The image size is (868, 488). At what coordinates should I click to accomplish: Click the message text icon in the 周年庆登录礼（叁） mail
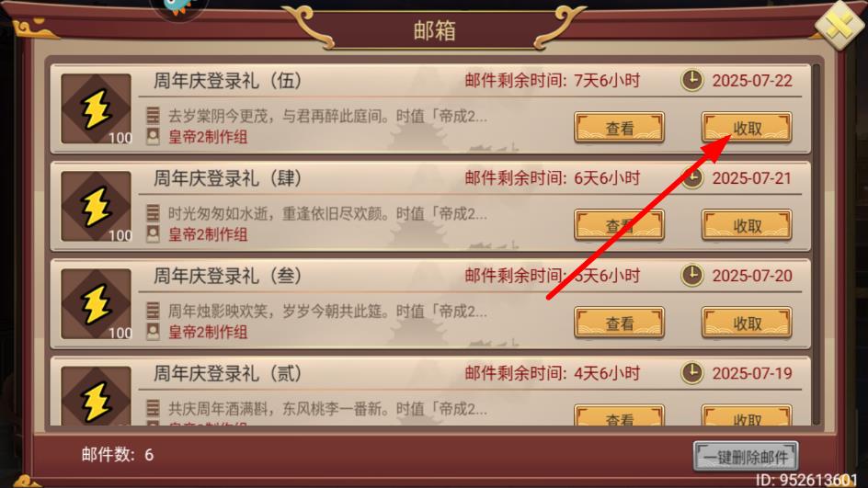click(153, 311)
